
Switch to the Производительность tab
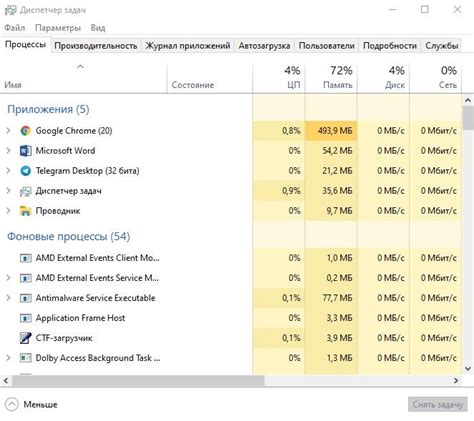(96, 46)
